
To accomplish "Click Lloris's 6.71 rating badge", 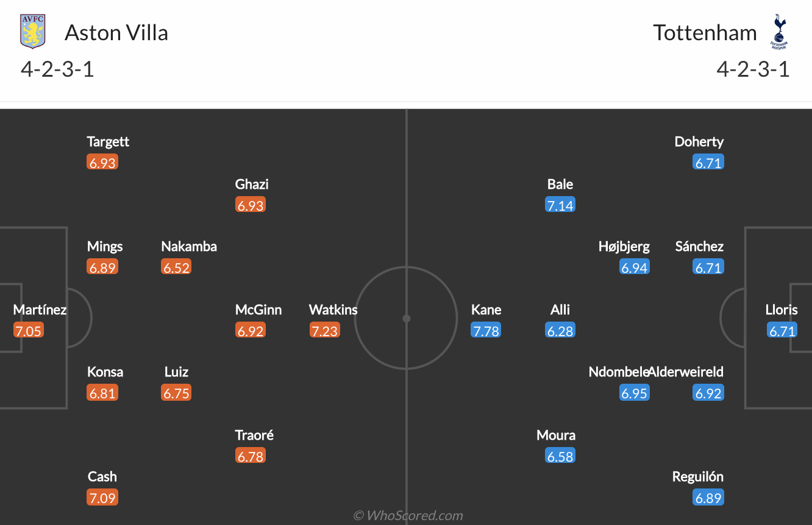I will (x=782, y=331).
